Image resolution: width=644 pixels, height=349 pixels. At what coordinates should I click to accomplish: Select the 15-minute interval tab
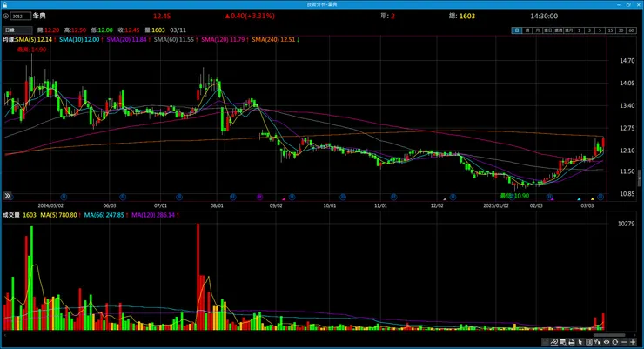click(x=610, y=30)
